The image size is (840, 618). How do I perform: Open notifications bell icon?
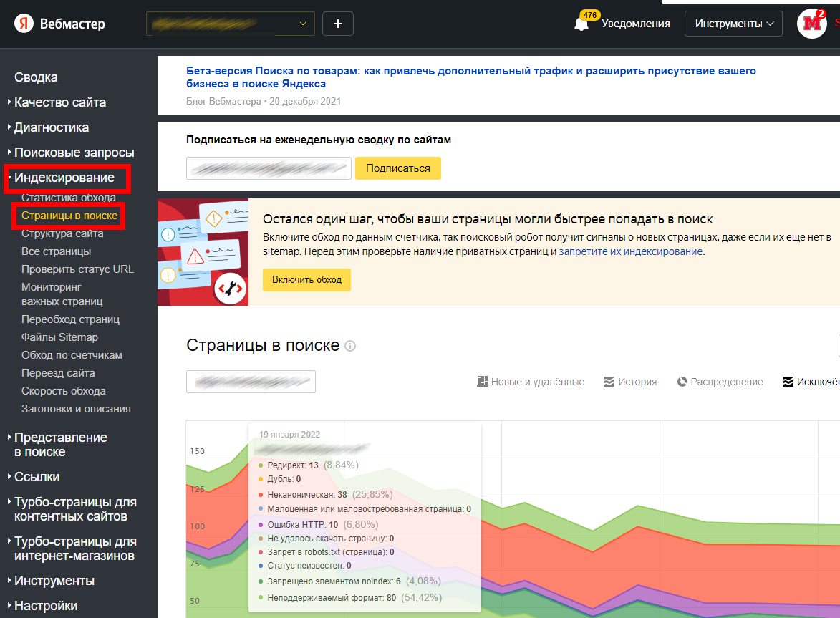[581, 24]
